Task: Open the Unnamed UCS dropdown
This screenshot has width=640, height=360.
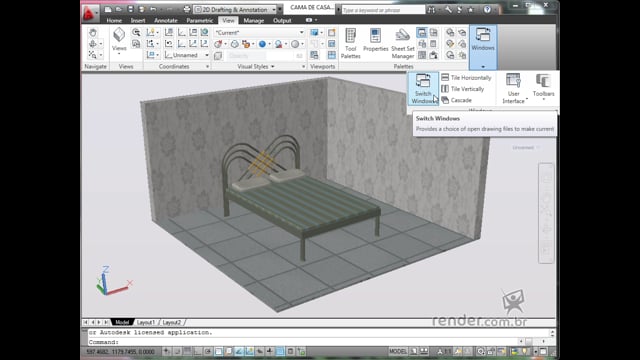Action: (187, 55)
